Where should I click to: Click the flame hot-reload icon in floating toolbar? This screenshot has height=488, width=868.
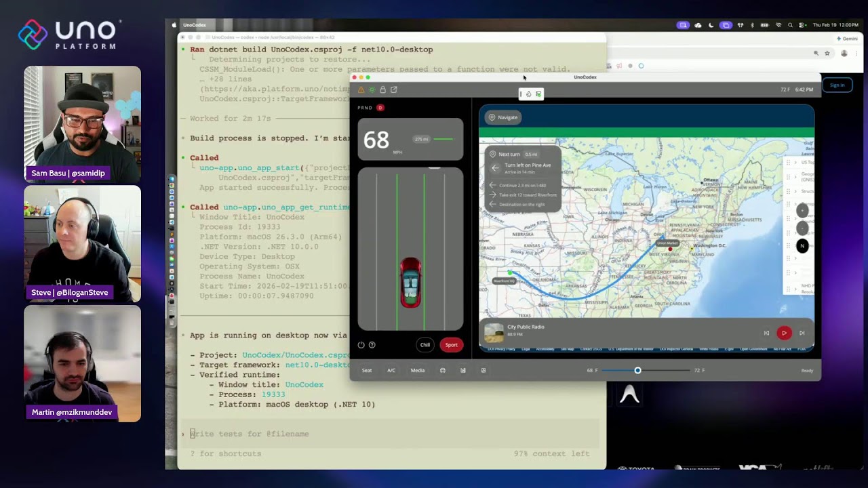pos(529,94)
